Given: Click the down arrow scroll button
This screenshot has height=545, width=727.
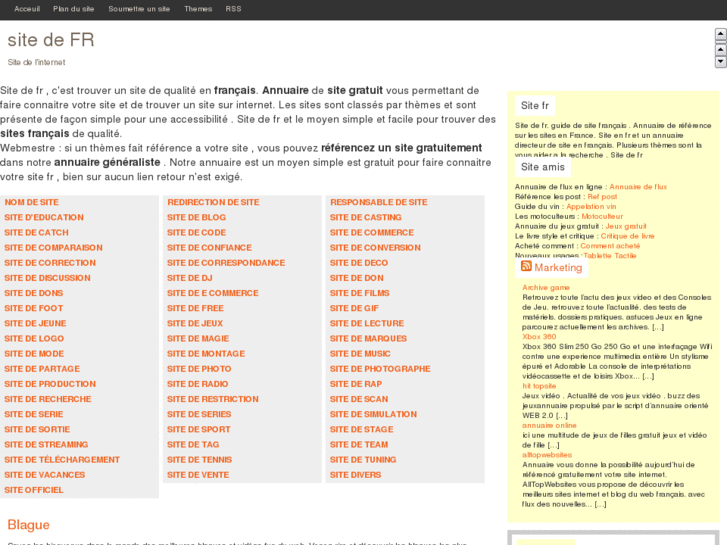Looking at the screenshot, I should [721, 61].
